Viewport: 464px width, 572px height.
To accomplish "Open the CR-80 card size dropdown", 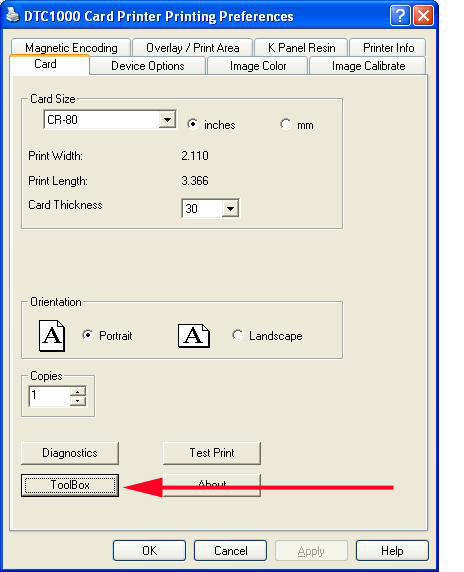I will point(167,120).
